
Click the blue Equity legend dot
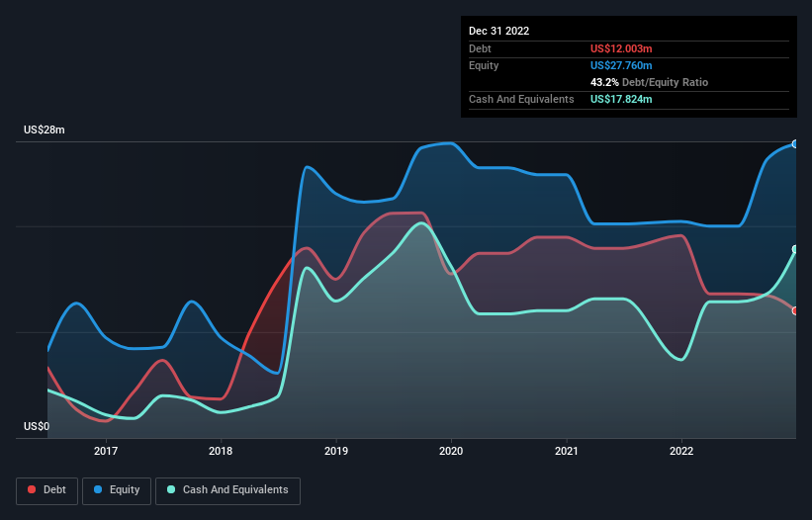click(98, 489)
